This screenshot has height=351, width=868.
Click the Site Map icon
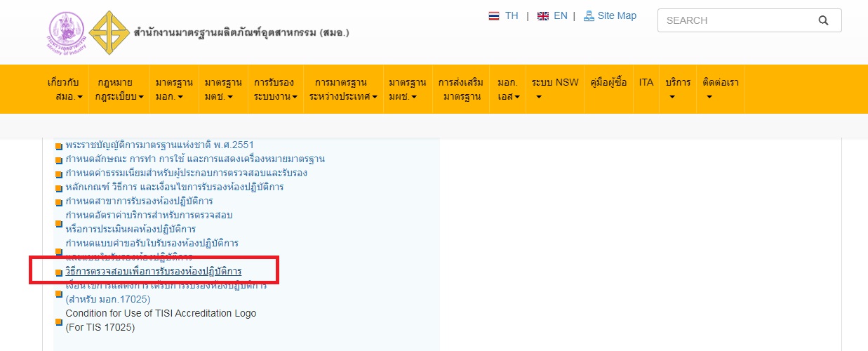point(589,15)
